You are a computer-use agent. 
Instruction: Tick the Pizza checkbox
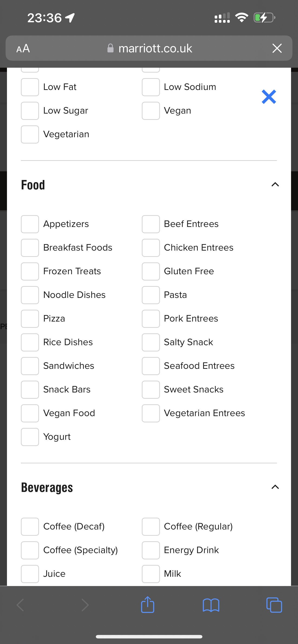(x=30, y=319)
